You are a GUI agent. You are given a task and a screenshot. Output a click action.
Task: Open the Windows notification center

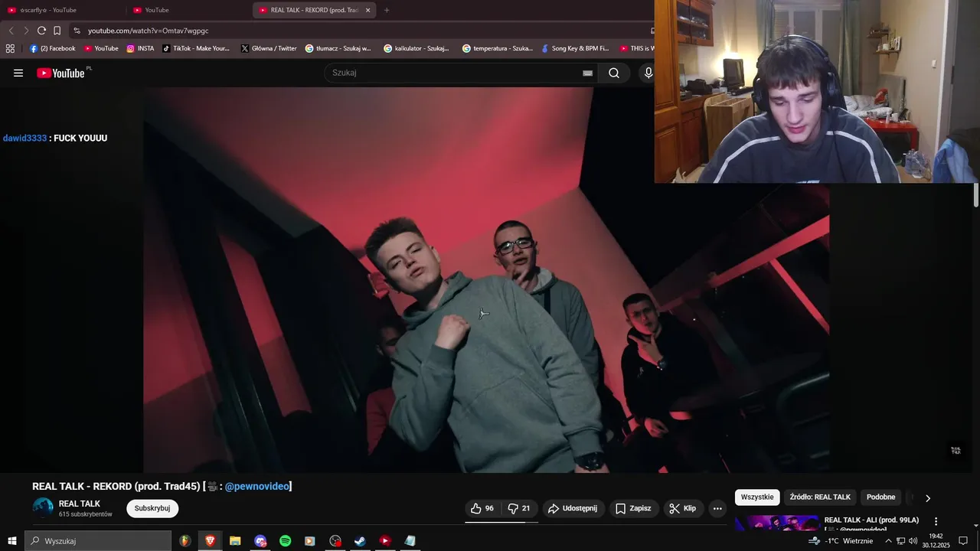pos(963,541)
